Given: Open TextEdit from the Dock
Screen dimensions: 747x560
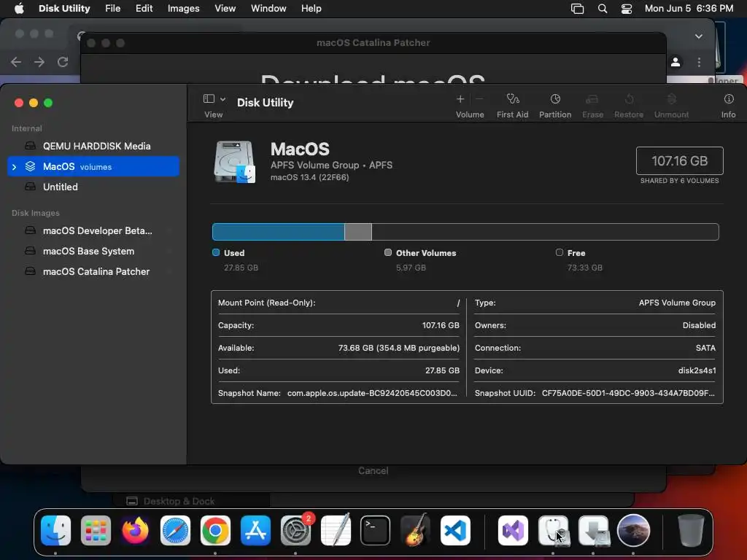Looking at the screenshot, I should point(336,530).
